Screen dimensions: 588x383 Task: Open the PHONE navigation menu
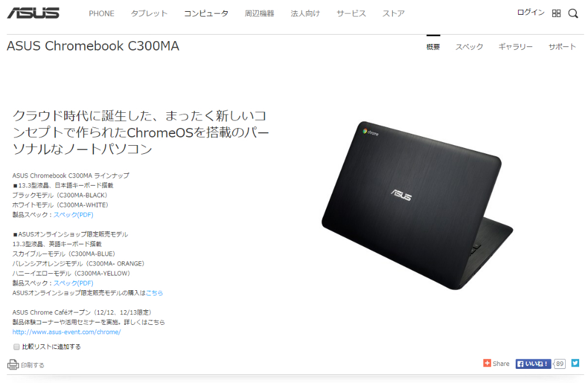[102, 14]
